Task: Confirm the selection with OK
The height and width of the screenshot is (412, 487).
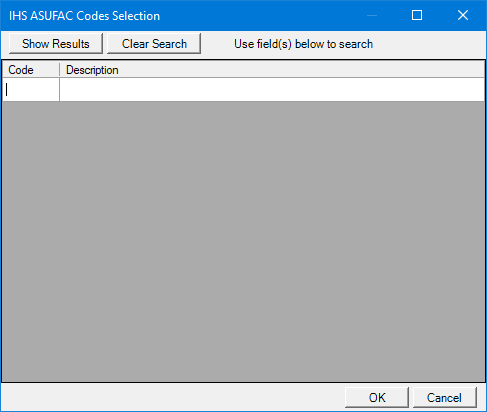Action: 377,397
